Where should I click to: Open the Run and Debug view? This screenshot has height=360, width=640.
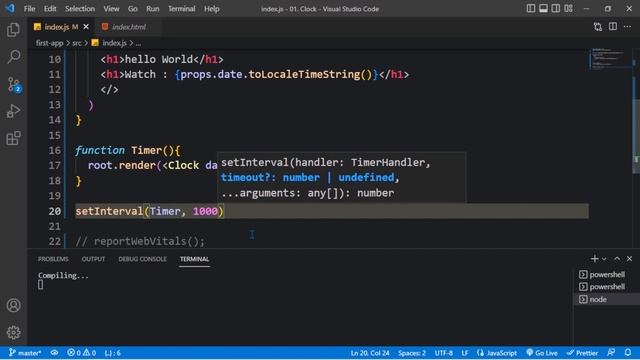click(13, 111)
